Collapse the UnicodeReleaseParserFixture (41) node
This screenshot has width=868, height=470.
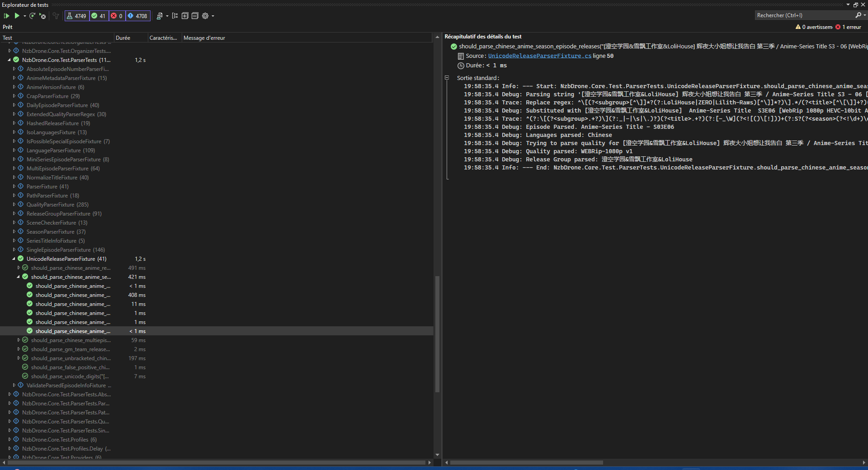(13, 258)
